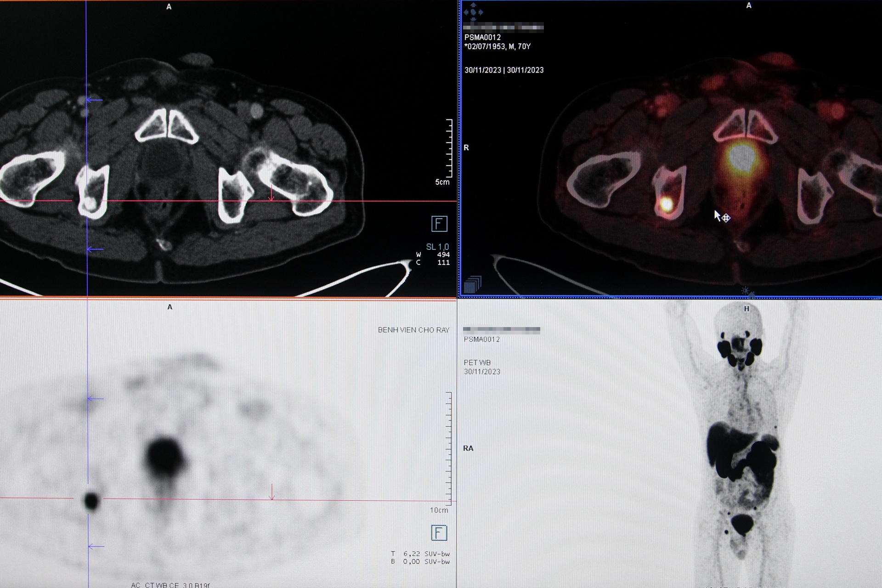Click the PET WB series label

(x=477, y=362)
